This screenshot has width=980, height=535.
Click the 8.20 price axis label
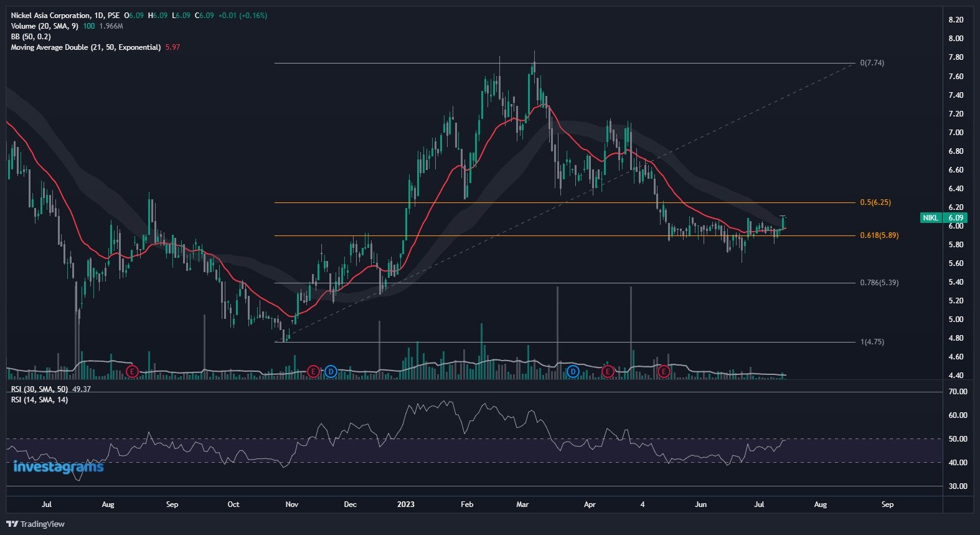click(x=956, y=20)
